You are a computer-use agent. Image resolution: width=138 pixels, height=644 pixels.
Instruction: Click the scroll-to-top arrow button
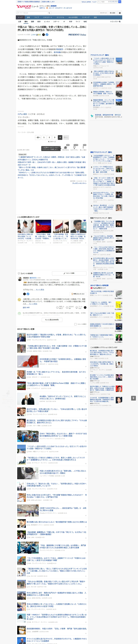pos(133,398)
